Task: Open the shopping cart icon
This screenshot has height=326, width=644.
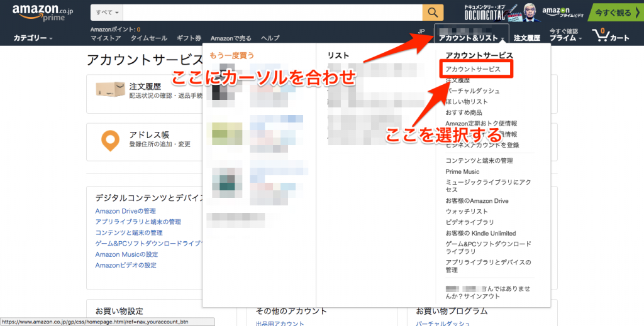Action: pos(611,35)
